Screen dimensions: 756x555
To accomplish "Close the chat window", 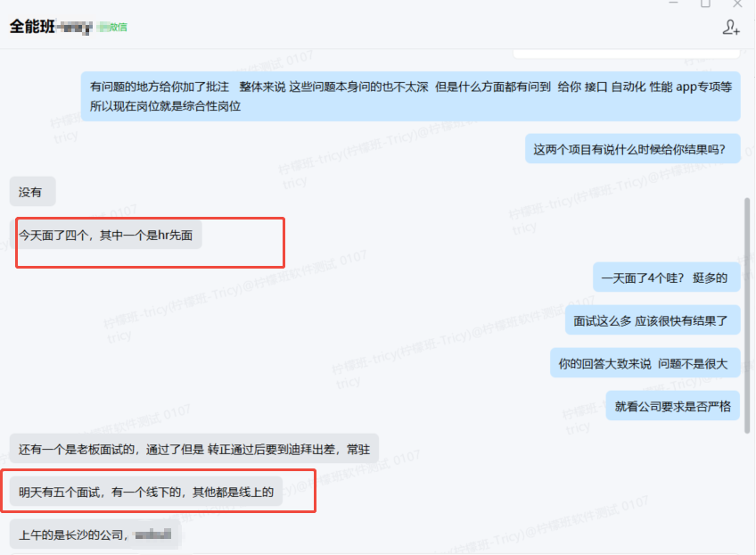I will [739, 4].
